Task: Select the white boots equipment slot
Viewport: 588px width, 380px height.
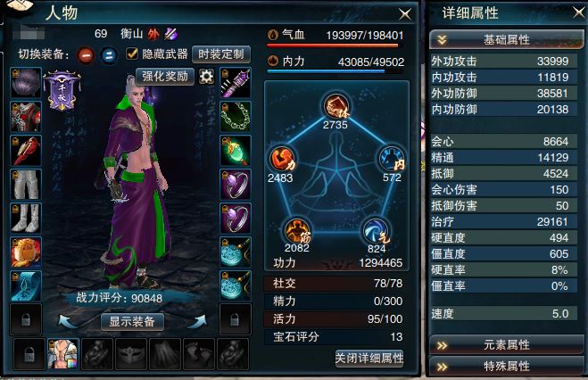Action: (x=26, y=219)
